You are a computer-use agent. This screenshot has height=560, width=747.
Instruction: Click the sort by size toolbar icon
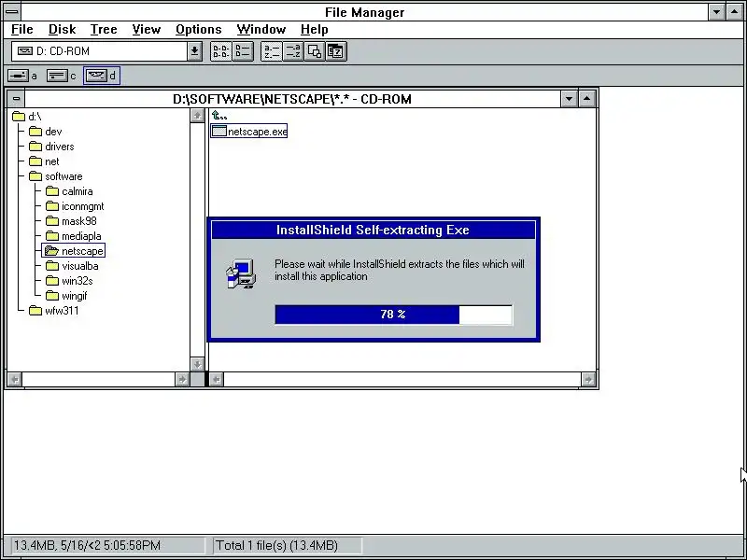[x=315, y=51]
